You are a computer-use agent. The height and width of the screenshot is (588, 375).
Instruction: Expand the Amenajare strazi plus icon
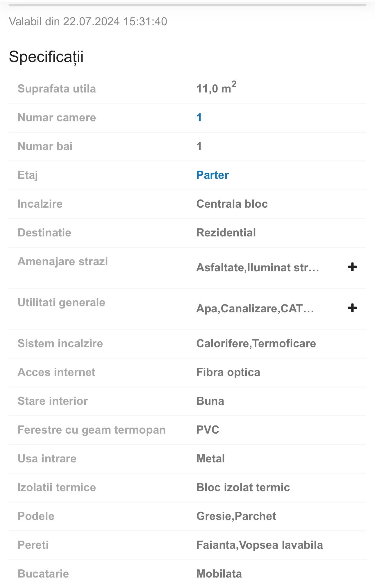coord(352,267)
